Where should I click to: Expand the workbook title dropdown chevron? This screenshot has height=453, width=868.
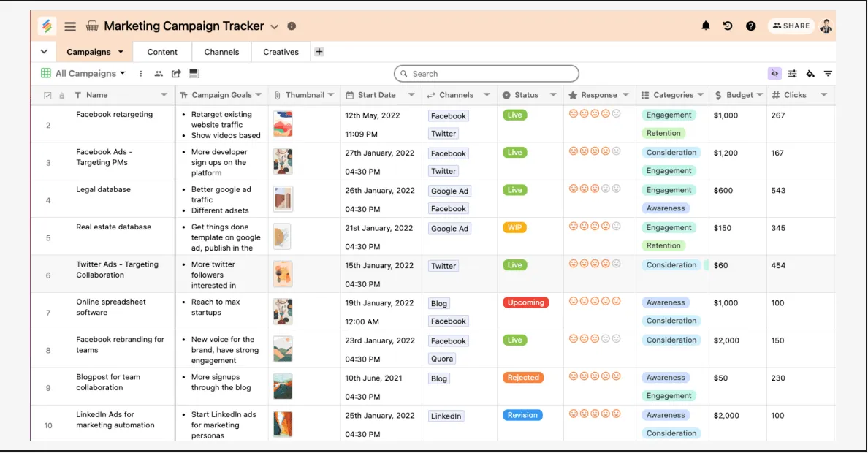[274, 26]
